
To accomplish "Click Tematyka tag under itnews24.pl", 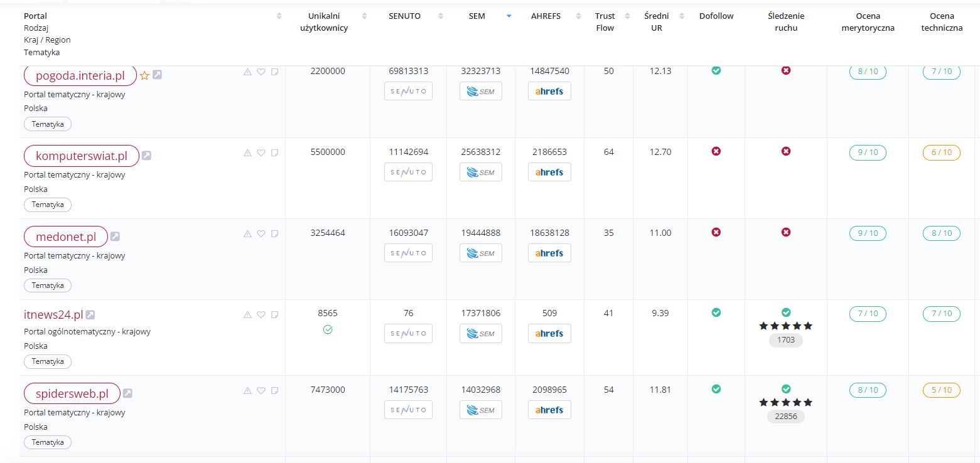I will (x=48, y=361).
